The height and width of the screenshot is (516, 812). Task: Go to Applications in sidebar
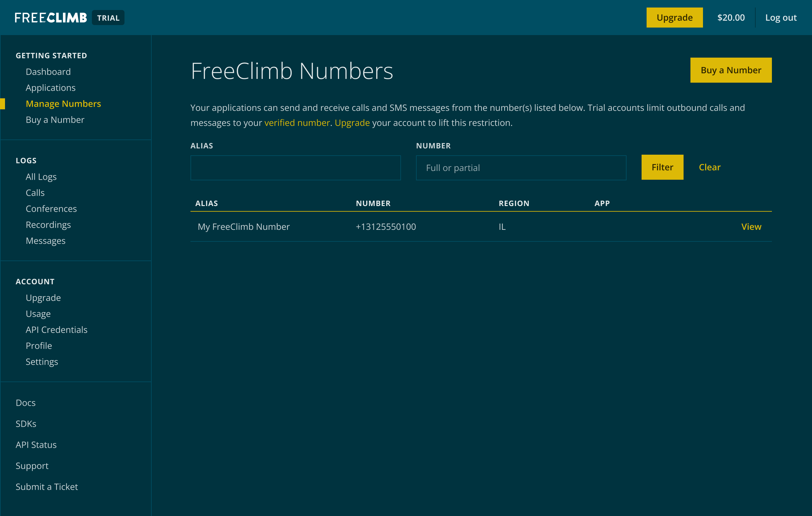tap(50, 88)
